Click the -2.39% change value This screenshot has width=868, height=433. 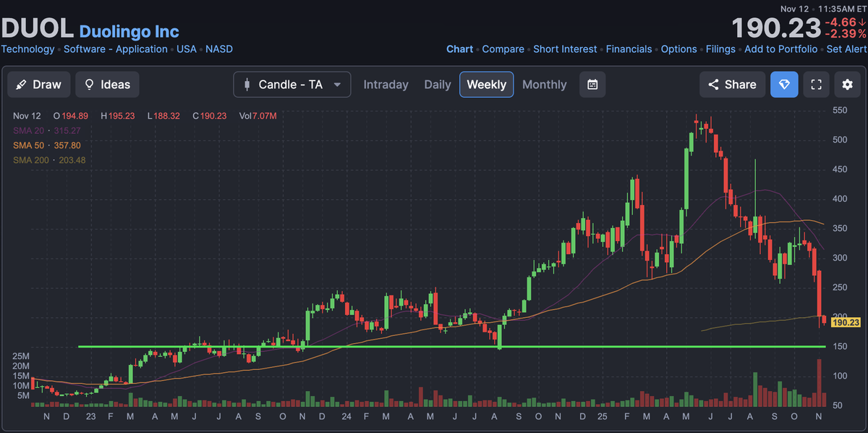click(x=845, y=34)
